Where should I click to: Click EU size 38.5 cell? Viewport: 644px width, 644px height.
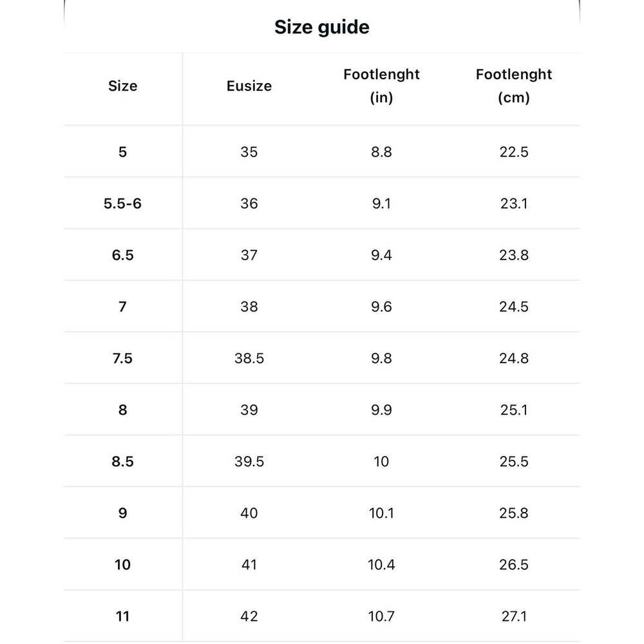point(249,358)
